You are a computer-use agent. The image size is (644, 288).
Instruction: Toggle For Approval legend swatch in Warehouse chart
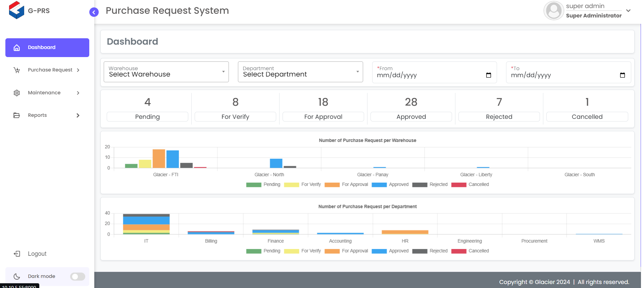[x=332, y=185]
